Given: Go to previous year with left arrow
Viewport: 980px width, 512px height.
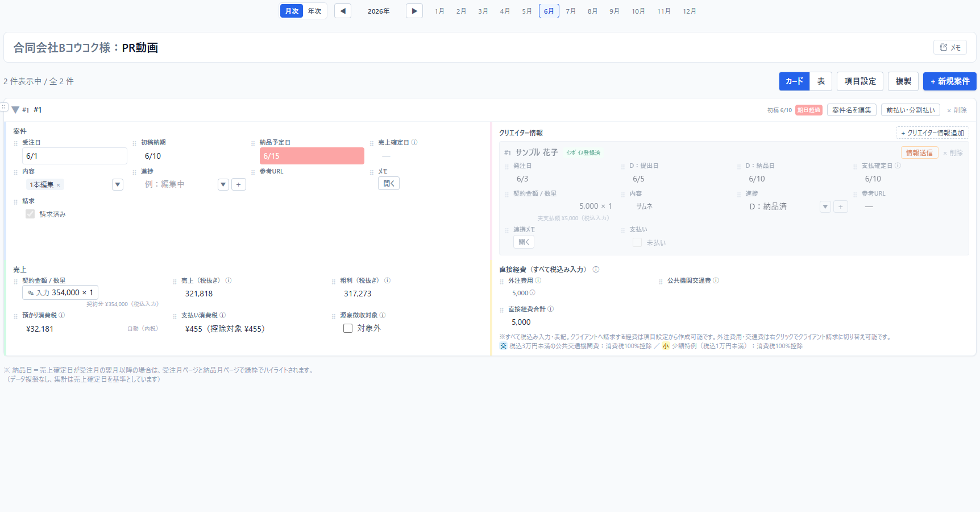Looking at the screenshot, I should pyautogui.click(x=343, y=11).
